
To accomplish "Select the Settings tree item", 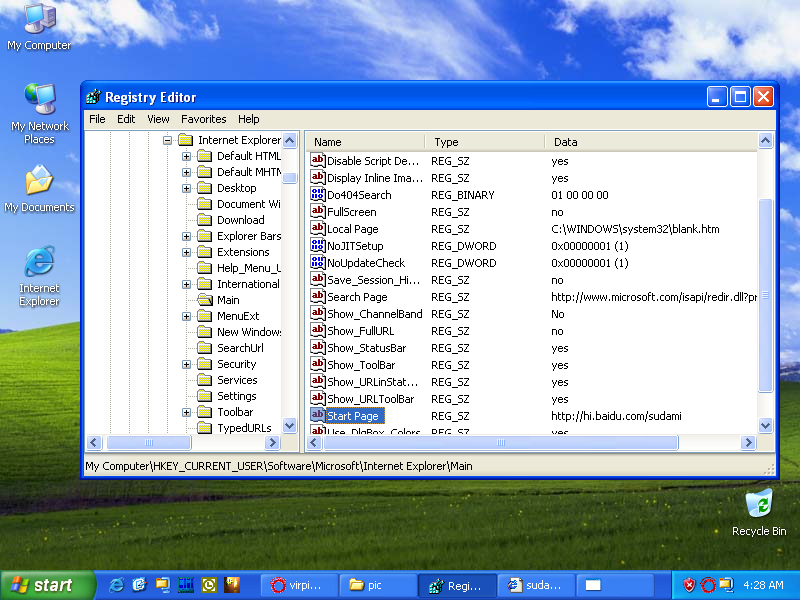I will (x=237, y=396).
